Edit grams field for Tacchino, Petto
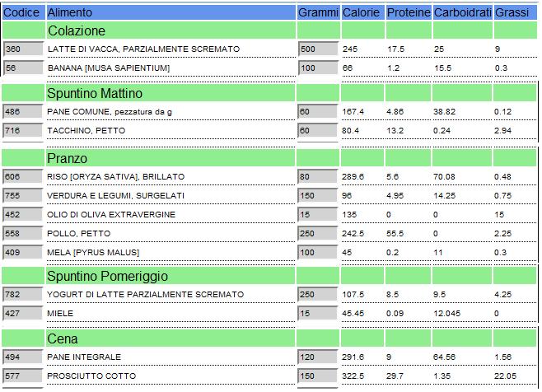Screen dimensions: 542x392 [318, 131]
